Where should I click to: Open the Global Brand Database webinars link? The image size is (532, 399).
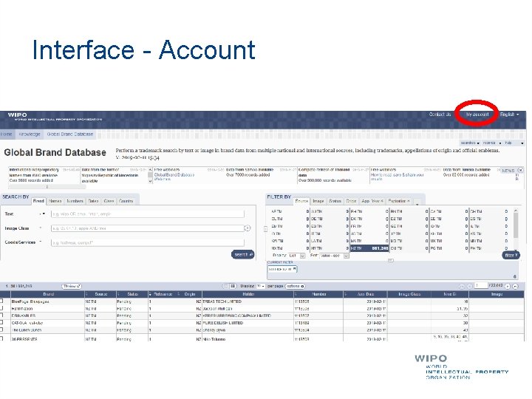(x=174, y=175)
